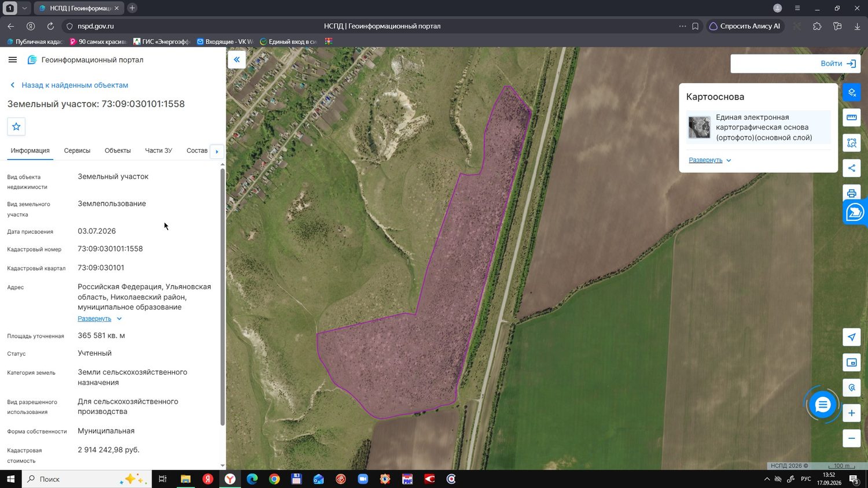Show more tabs with right arrow
The width and height of the screenshot is (868, 488).
[x=217, y=151]
